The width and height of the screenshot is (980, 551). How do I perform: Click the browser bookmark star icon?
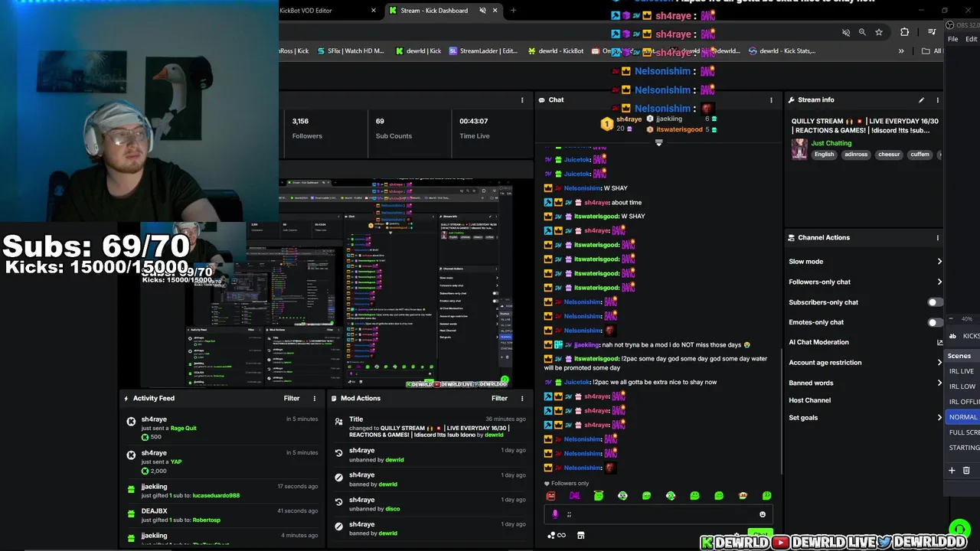click(879, 32)
